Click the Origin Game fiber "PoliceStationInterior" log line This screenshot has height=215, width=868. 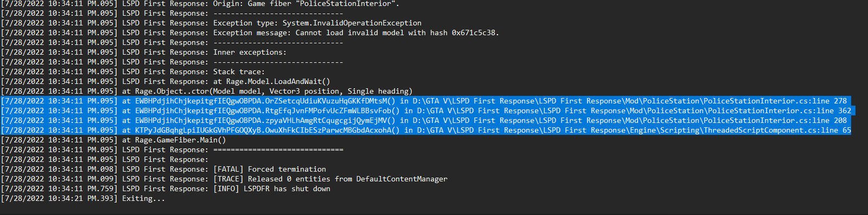tap(200, 4)
